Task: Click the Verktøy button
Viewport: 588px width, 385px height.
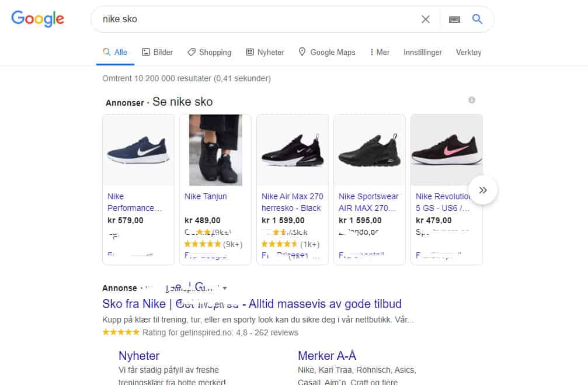Action: click(468, 52)
